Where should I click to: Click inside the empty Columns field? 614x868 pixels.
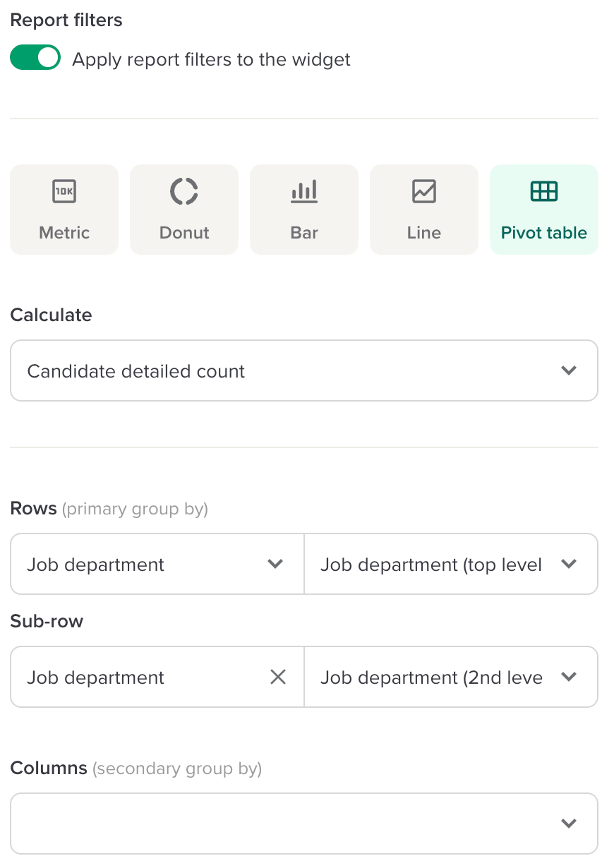[x=282, y=824]
